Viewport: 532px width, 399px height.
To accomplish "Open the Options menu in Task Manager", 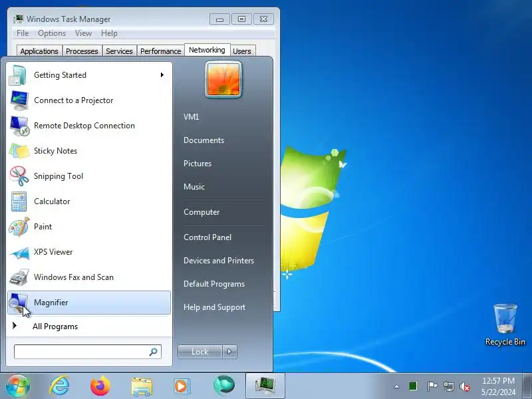I will tap(52, 33).
